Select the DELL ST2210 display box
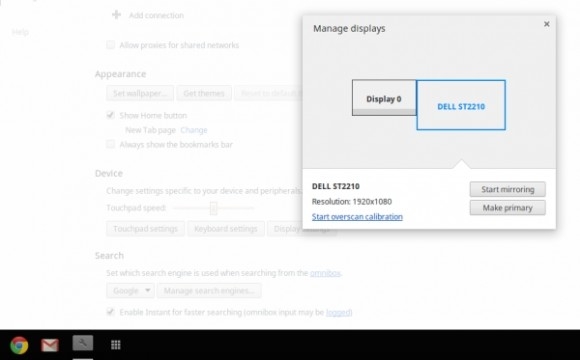Screen dimensions: 580x360 click(x=461, y=105)
